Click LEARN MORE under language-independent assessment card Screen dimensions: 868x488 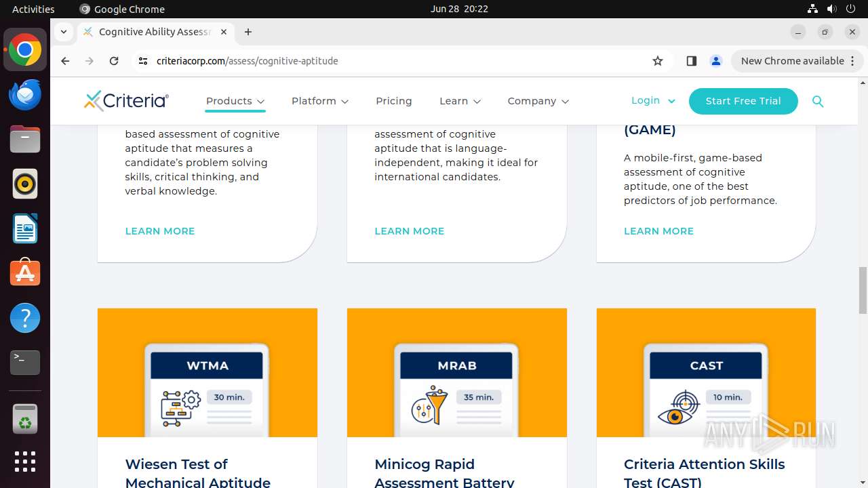point(410,231)
